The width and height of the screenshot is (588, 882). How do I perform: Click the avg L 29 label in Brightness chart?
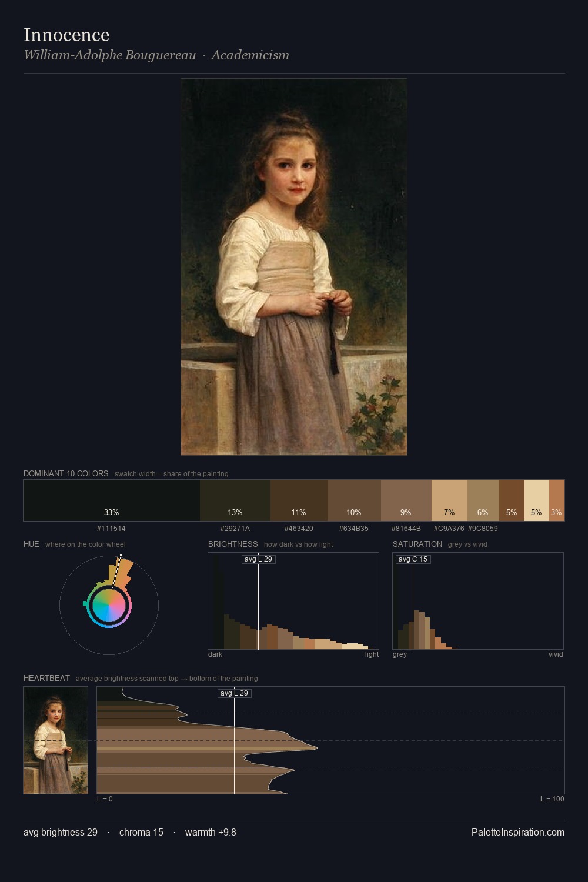click(x=259, y=559)
